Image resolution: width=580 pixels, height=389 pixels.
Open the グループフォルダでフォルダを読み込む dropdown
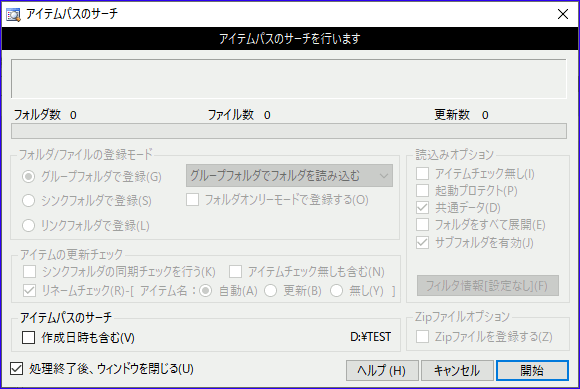289,176
